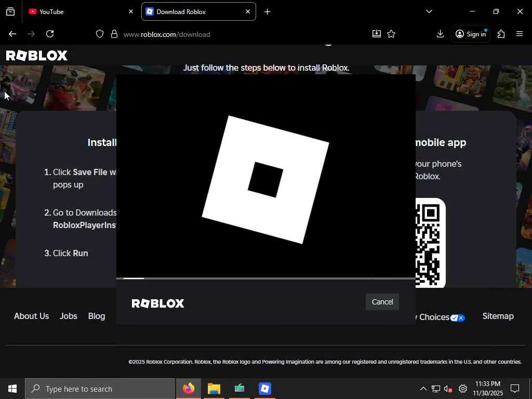Sign in to Firefox account
This screenshot has height=399, width=532.
pyautogui.click(x=471, y=34)
